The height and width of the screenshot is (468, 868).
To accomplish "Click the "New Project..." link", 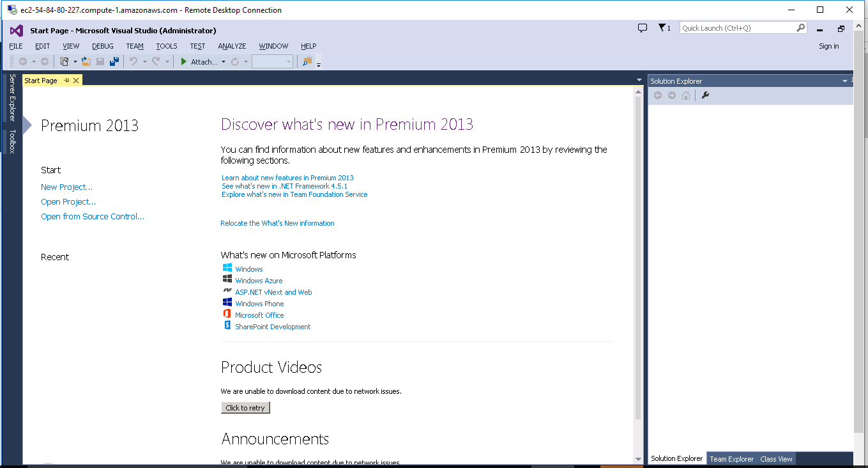I will tap(66, 187).
